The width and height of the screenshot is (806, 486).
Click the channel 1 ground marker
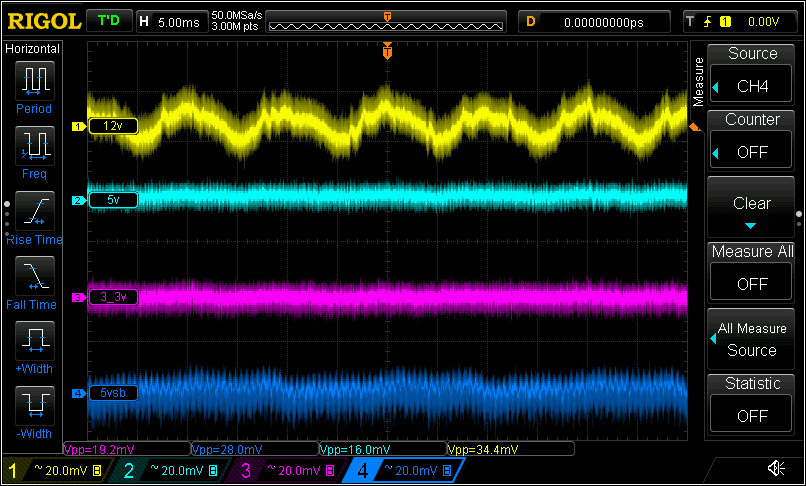79,126
